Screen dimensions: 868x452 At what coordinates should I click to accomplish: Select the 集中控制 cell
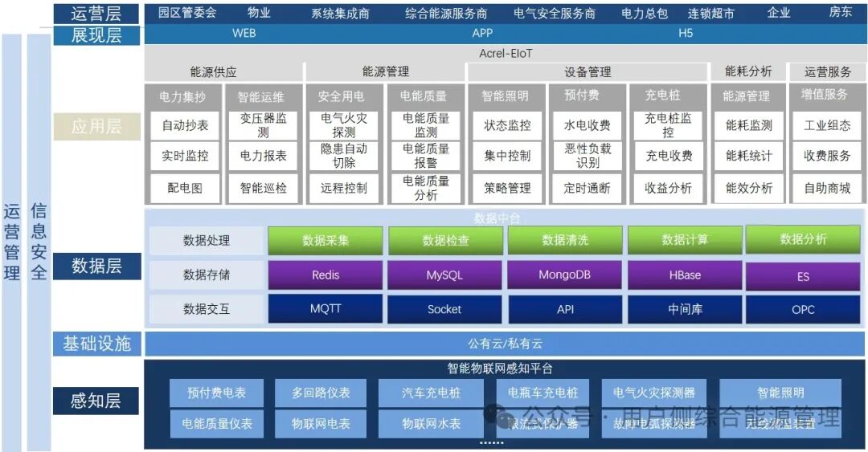[508, 156]
